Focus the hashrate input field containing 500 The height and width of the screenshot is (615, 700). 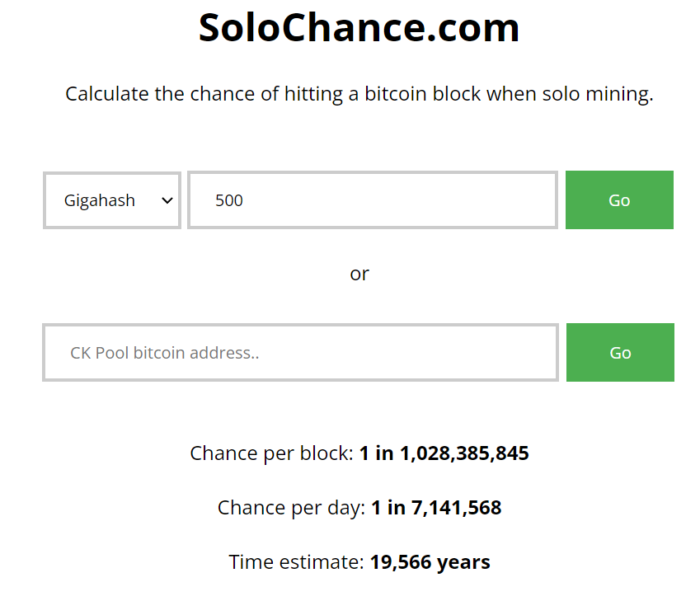tap(373, 200)
